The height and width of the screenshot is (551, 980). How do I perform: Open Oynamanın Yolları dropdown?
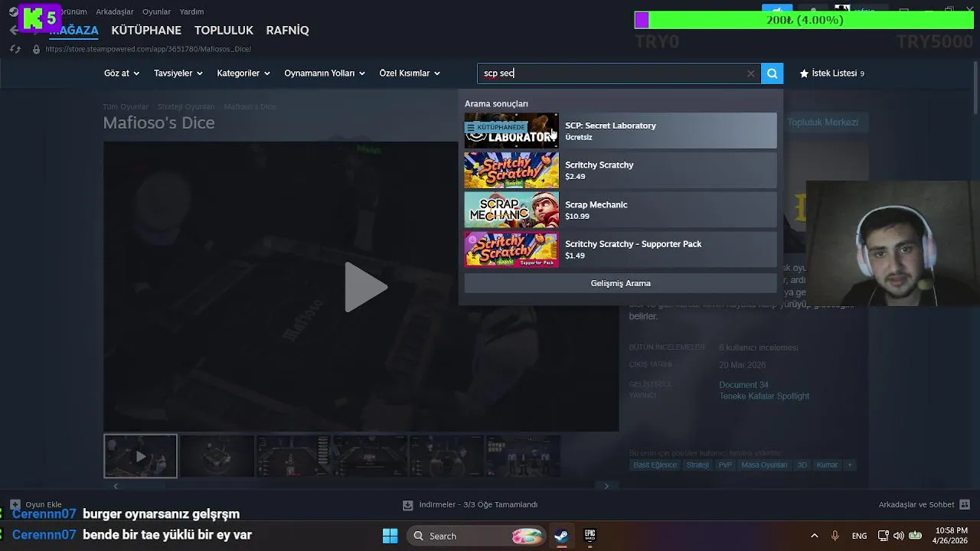pos(325,73)
